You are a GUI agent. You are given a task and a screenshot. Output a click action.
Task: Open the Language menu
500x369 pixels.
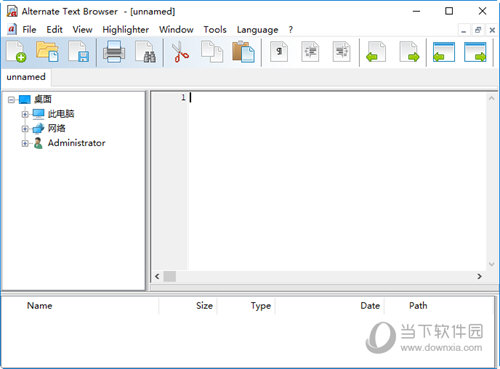257,30
